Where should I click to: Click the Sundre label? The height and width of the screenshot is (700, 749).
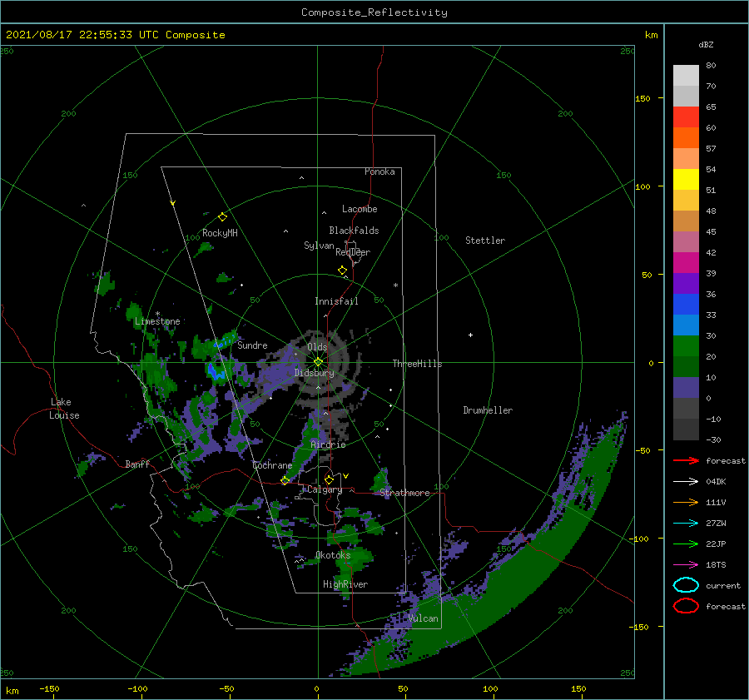click(x=252, y=345)
